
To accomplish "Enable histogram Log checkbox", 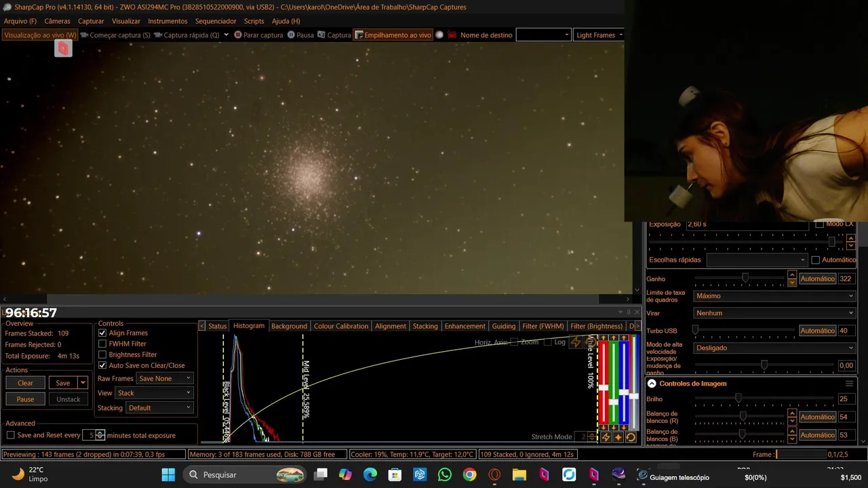I will point(548,342).
